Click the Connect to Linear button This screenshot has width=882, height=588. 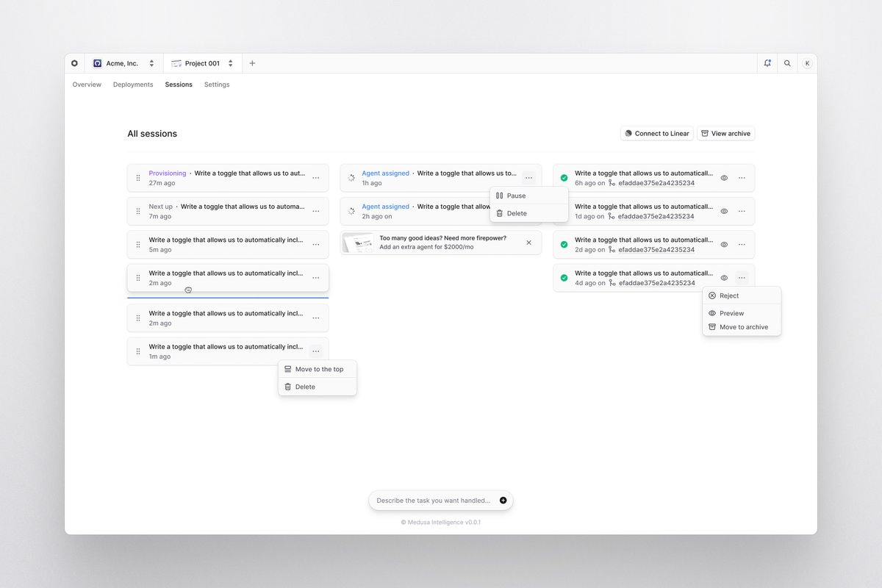point(657,134)
